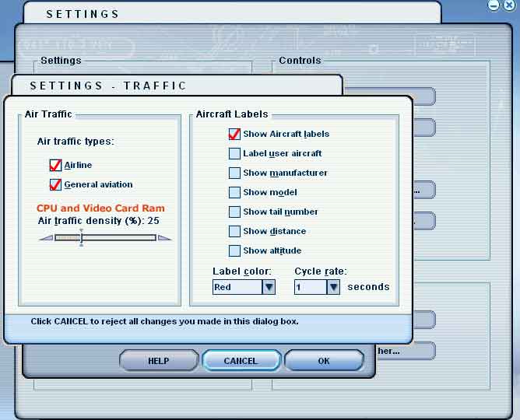Click the slider left arrow to decrease density

pos(46,238)
